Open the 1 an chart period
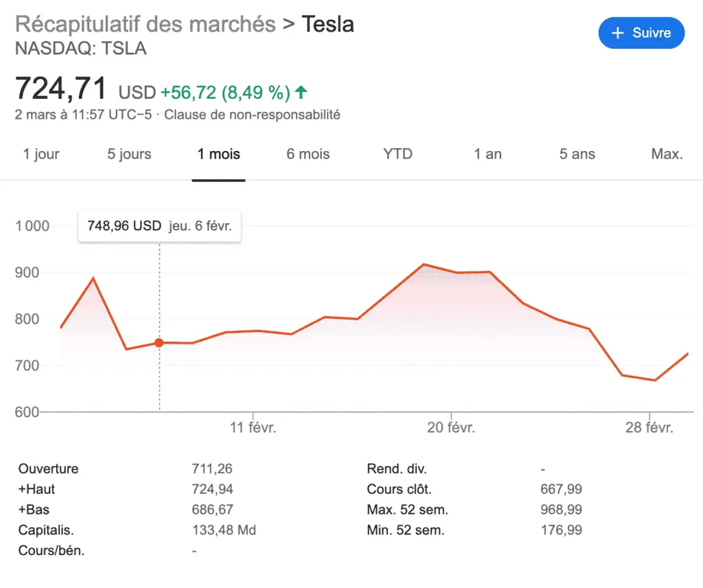The width and height of the screenshot is (703, 588). point(487,154)
